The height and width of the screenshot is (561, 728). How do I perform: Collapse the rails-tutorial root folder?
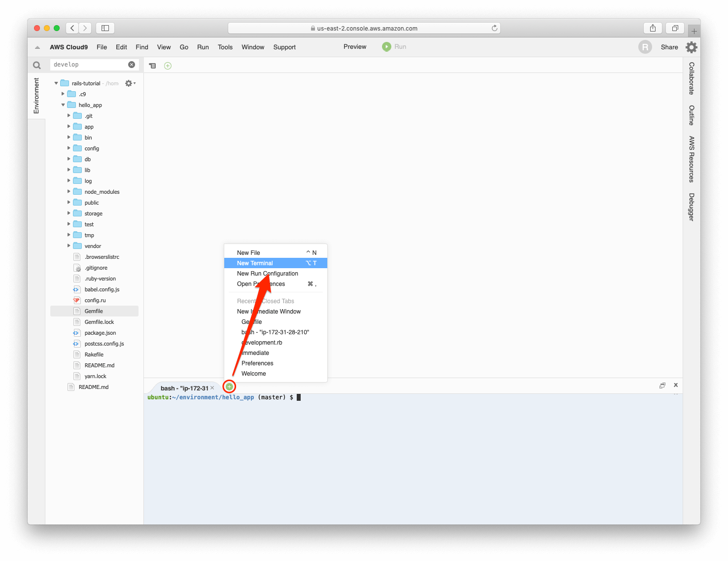click(x=56, y=83)
